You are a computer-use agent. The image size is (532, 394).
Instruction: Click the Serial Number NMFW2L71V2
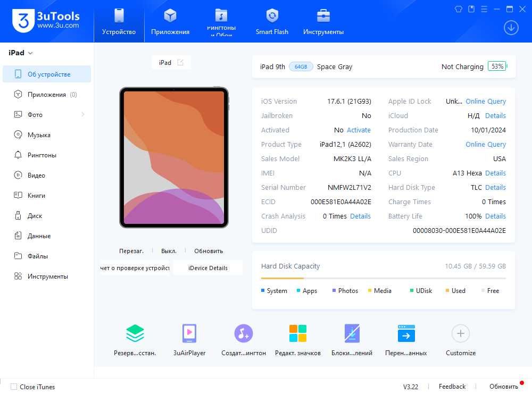tap(349, 188)
